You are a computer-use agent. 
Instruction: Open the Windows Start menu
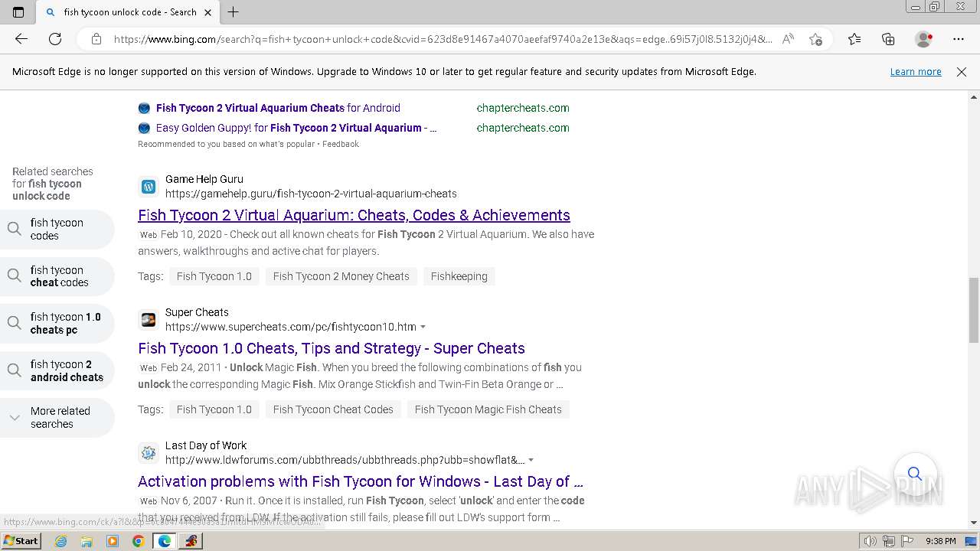tap(21, 540)
